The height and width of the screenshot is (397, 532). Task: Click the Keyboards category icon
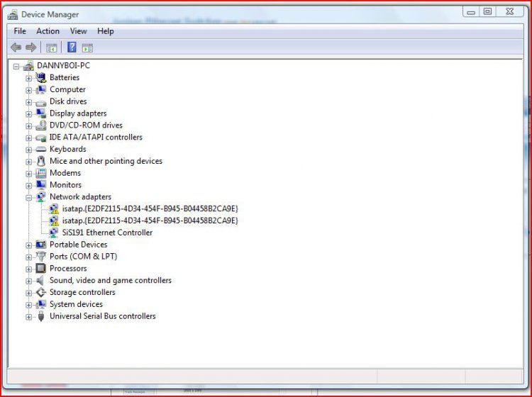[41, 149]
